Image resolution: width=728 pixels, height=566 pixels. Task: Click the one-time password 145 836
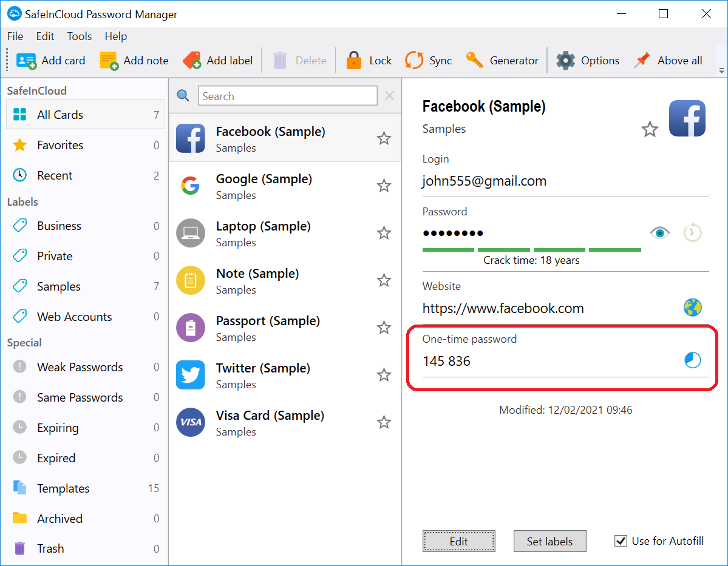coord(446,361)
